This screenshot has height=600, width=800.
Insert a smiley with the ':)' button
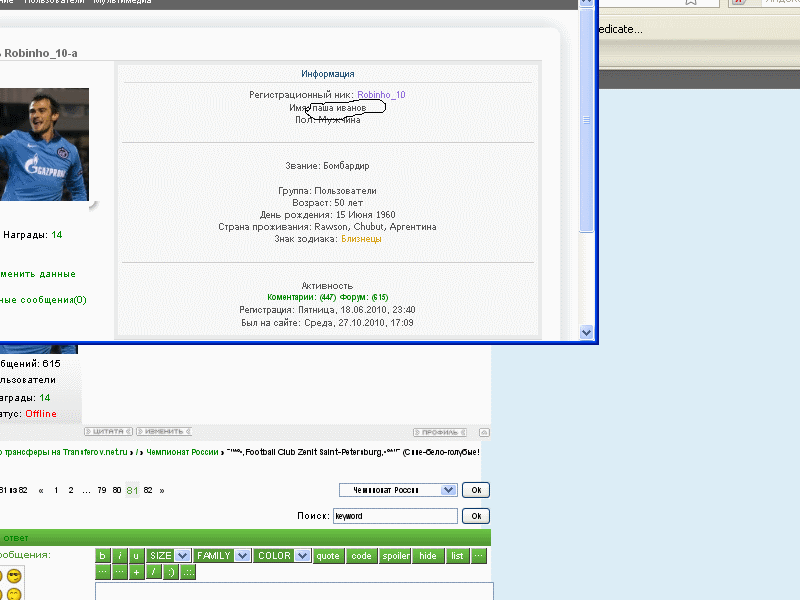pyautogui.click(x=171, y=572)
